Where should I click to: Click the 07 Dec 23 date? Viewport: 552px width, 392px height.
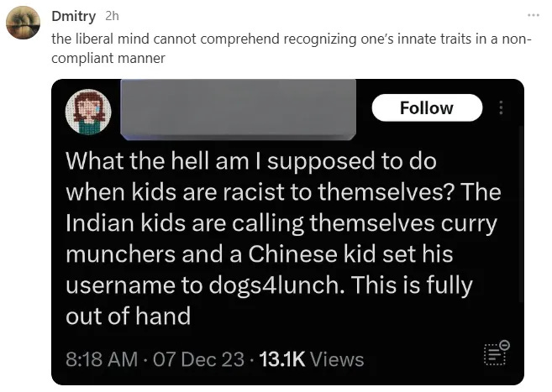click(x=198, y=359)
